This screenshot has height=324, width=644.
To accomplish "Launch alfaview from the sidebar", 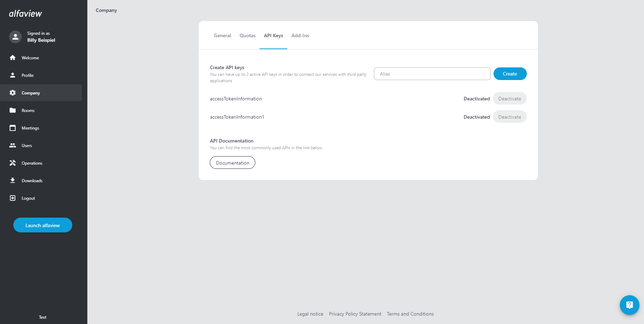I will (x=43, y=225).
